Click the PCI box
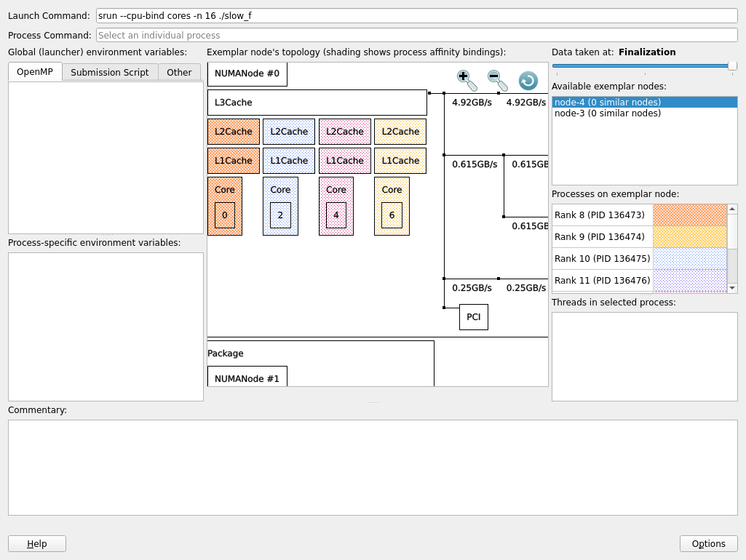Image resolution: width=746 pixels, height=560 pixels. tap(474, 317)
